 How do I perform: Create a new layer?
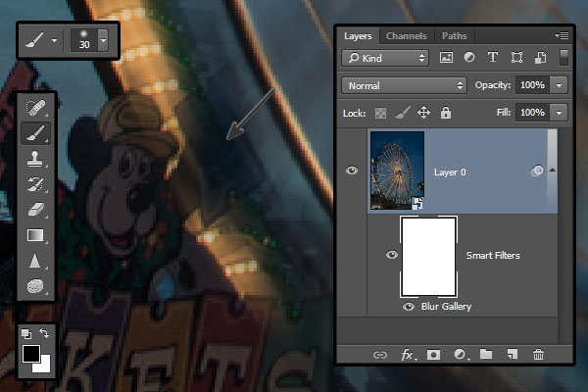tap(513, 354)
